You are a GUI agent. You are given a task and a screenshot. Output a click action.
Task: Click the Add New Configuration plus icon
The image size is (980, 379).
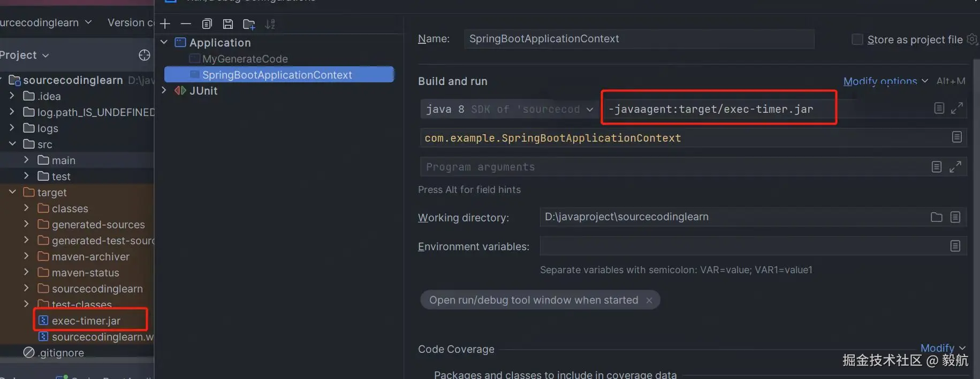[x=165, y=24]
